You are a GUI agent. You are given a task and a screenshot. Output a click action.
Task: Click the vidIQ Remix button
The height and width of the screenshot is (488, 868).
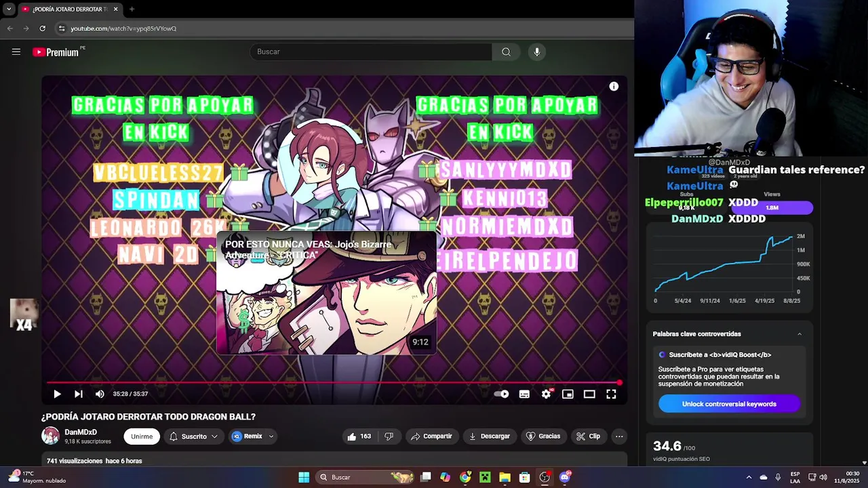coord(248,436)
